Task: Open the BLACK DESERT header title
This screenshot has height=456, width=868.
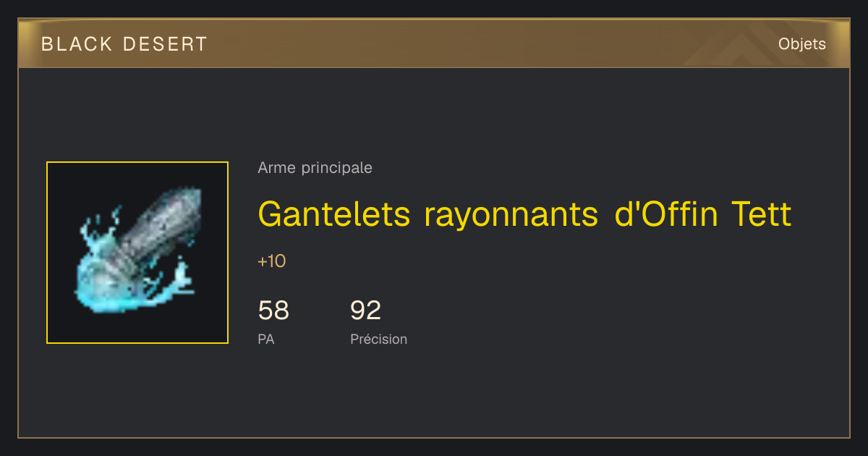Action: click(124, 44)
